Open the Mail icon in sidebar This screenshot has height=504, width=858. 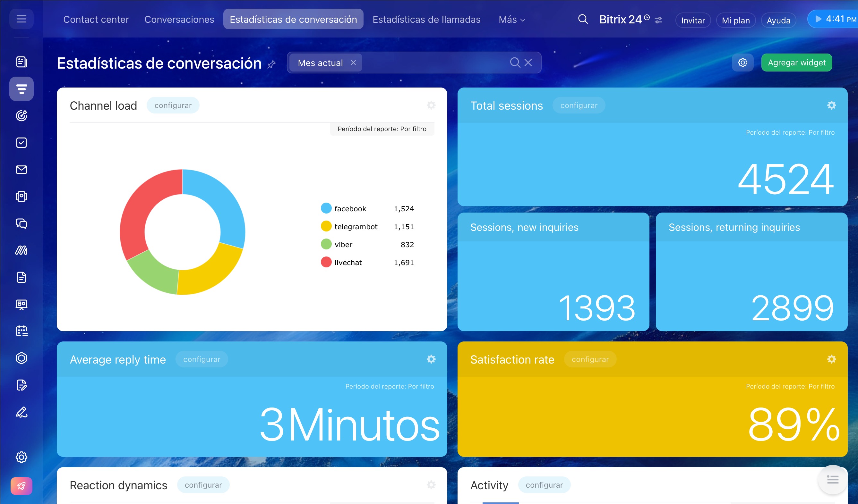point(21,170)
